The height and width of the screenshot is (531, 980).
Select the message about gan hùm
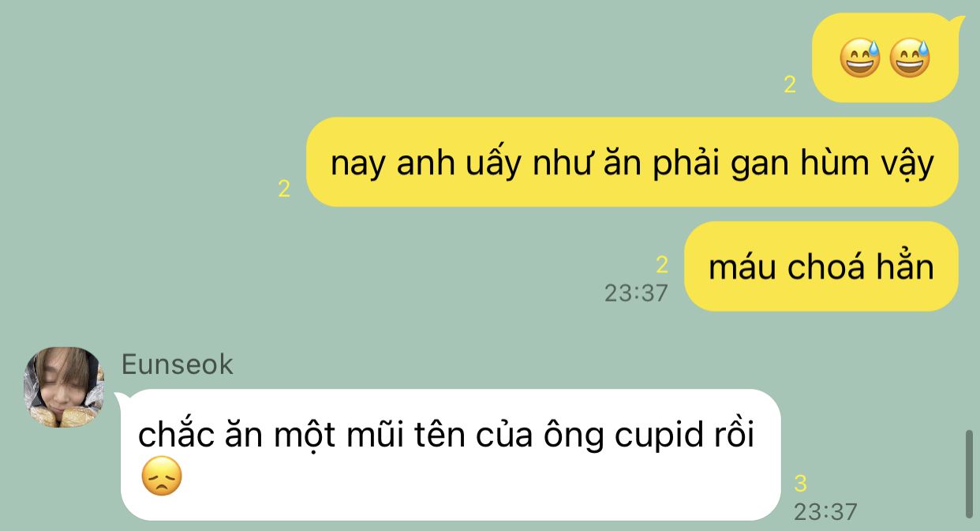[x=632, y=162]
